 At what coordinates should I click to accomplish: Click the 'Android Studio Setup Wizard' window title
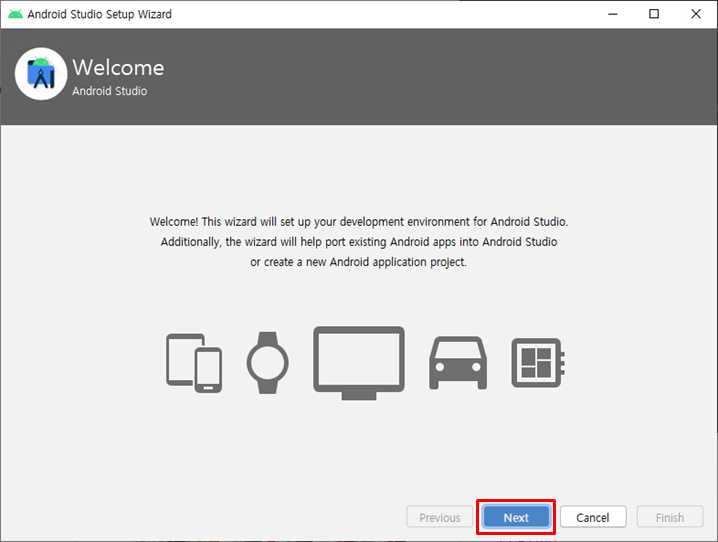(99, 14)
